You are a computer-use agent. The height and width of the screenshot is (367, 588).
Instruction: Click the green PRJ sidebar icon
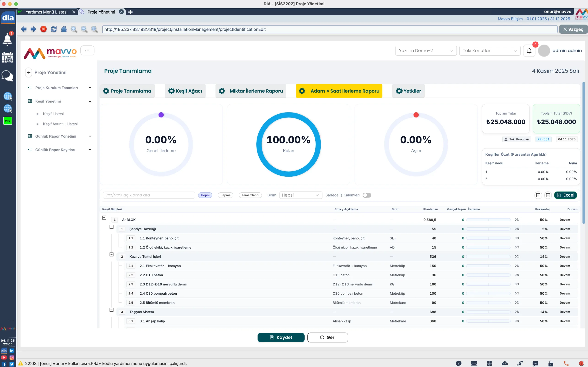[x=8, y=121]
